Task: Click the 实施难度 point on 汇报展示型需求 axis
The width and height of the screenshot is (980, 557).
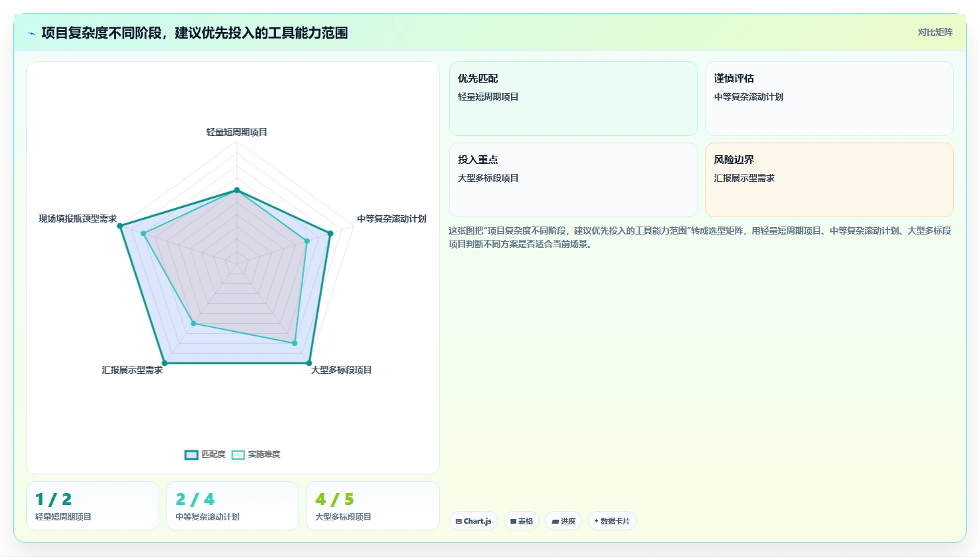Action: pyautogui.click(x=194, y=323)
